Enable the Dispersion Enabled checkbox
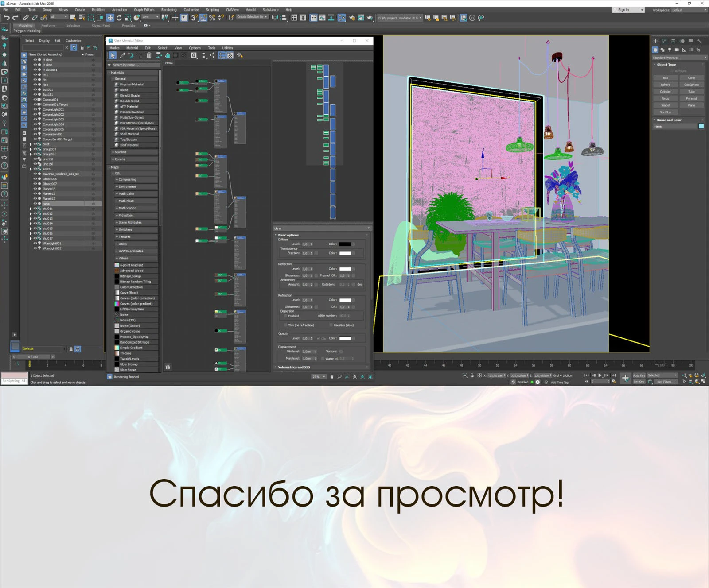Viewport: 709px width, 588px height. (x=285, y=316)
